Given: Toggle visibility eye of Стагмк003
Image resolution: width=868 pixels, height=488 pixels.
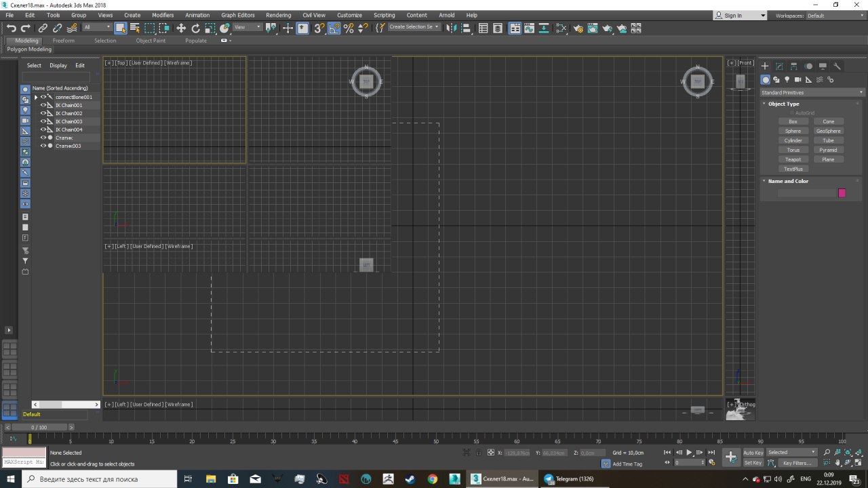Looking at the screenshot, I should (43, 146).
